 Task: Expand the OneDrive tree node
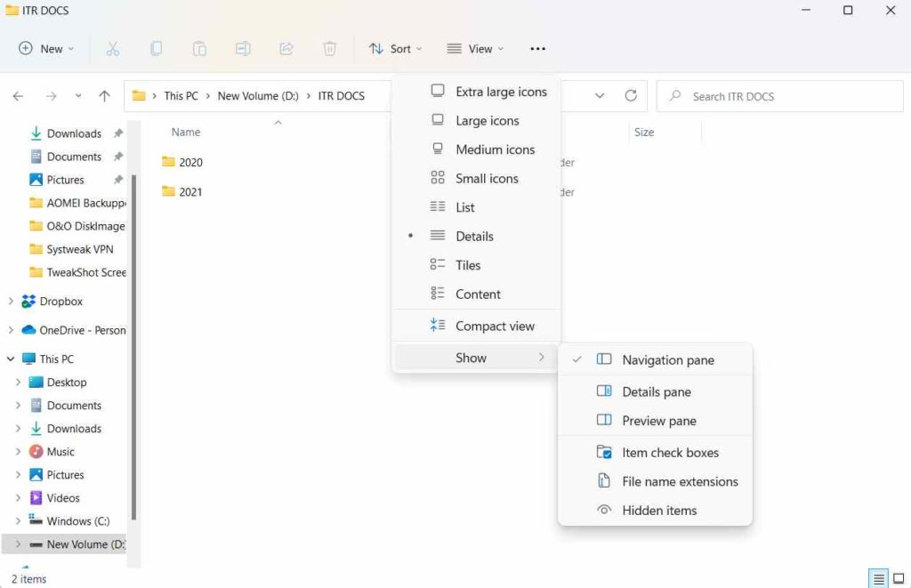(11, 330)
